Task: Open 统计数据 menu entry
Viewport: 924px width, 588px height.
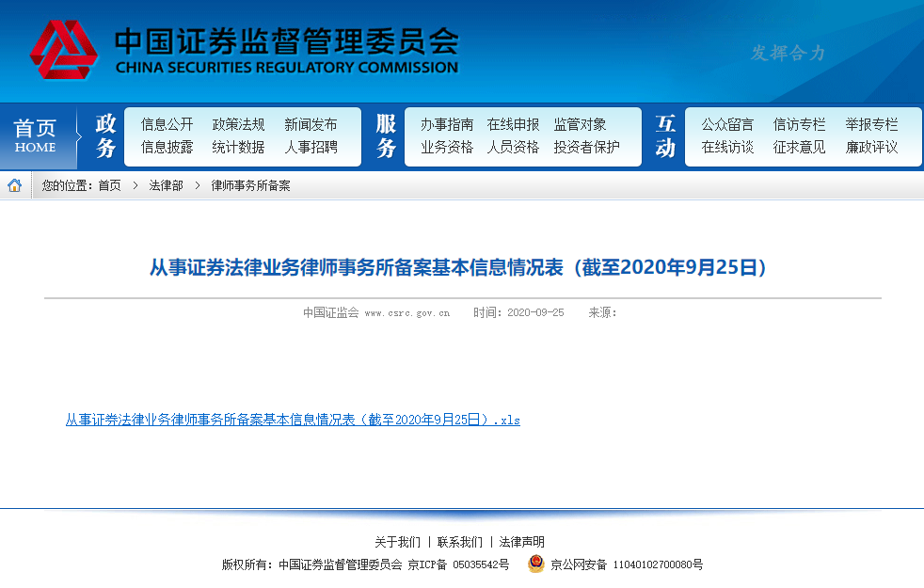Action: tap(238, 148)
